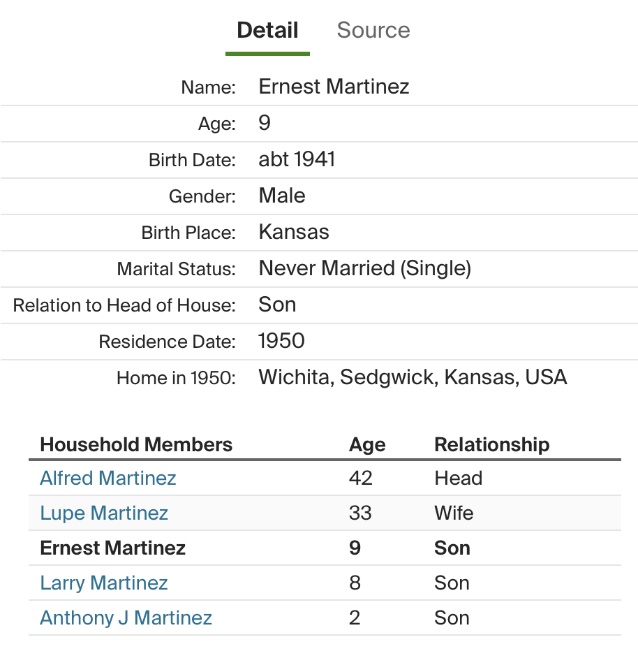Click the Wife relationship in Lupe's row
This screenshot has width=638, height=672.
[x=454, y=513]
